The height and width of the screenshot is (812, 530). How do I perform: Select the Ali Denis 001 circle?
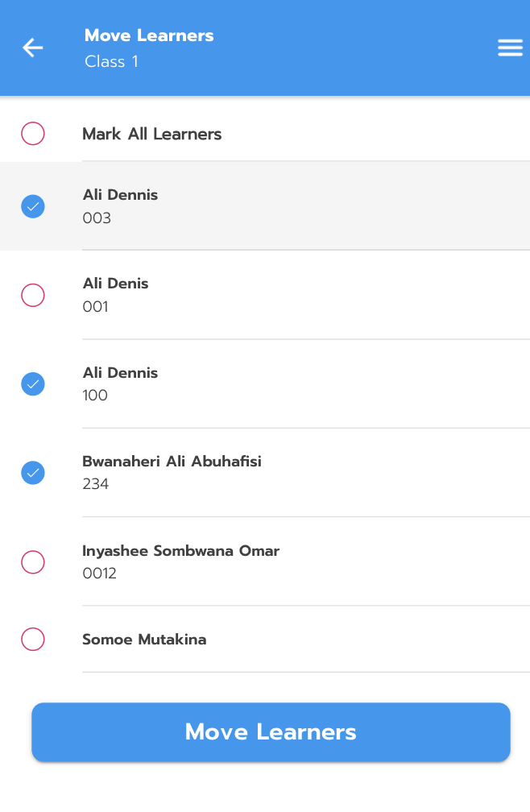(x=33, y=295)
